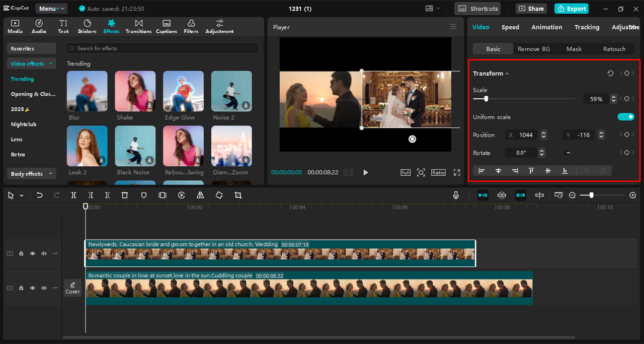The image size is (644, 344).
Task: Click the Rotate dial knob
Action: pyautogui.click(x=567, y=153)
